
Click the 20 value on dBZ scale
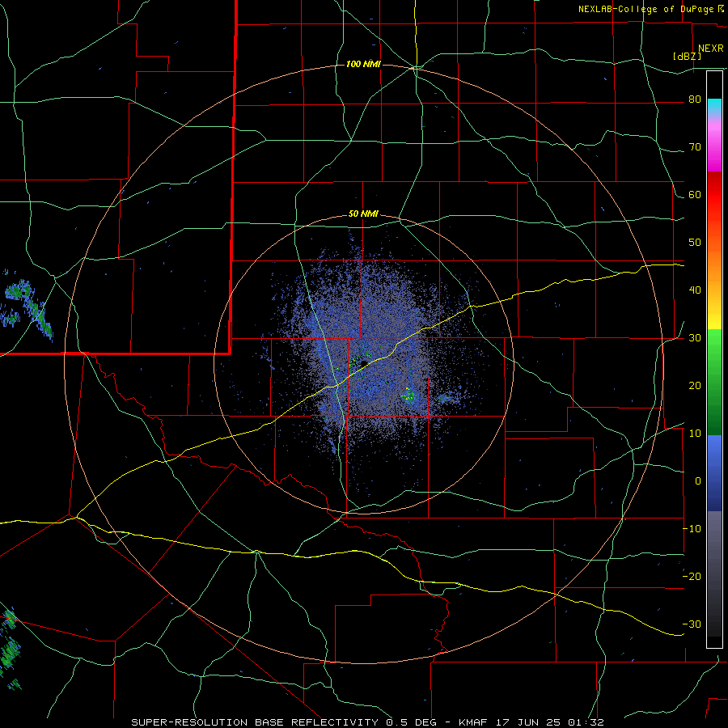(x=695, y=386)
